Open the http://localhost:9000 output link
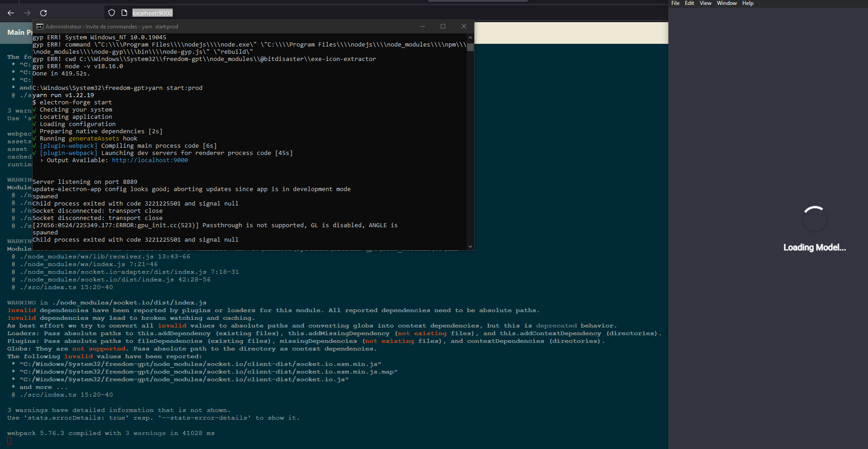The height and width of the screenshot is (449, 868). [x=150, y=160]
